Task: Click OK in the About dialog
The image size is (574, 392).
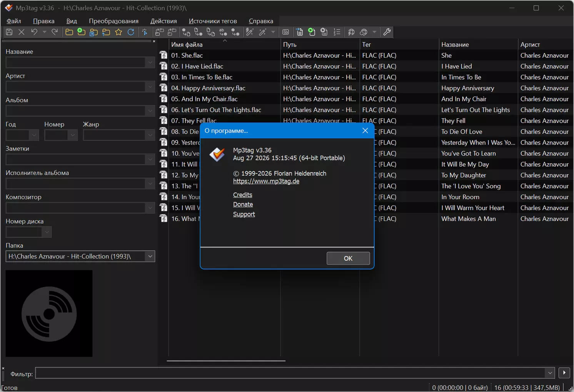Action: click(x=348, y=258)
